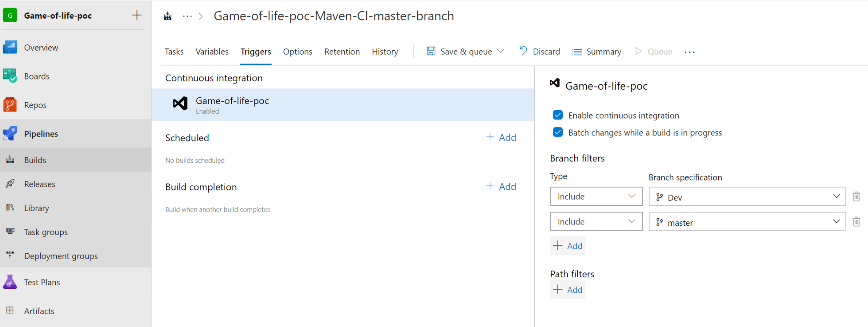Click the disabled Queue button
Screen dimensions: 868x327
tap(654, 51)
